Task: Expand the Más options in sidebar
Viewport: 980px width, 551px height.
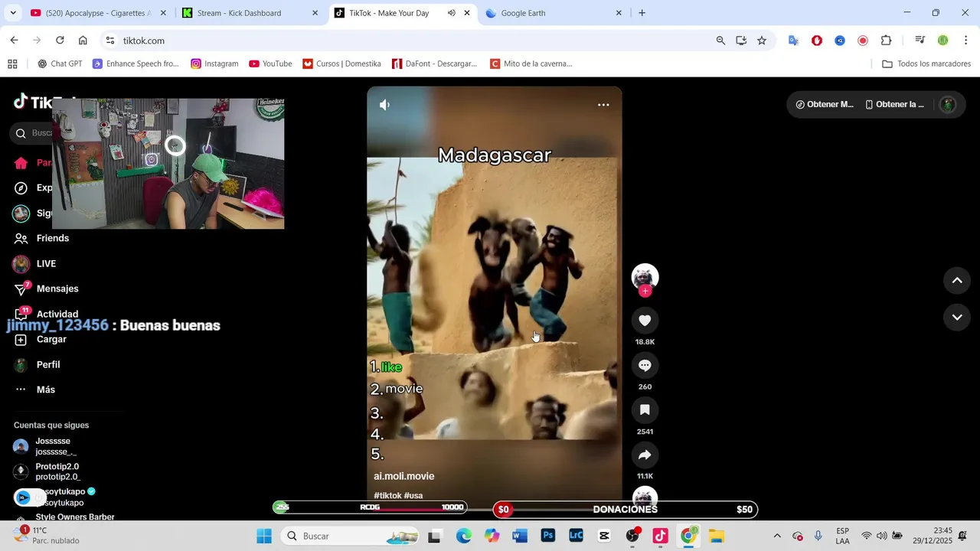Action: click(x=46, y=390)
